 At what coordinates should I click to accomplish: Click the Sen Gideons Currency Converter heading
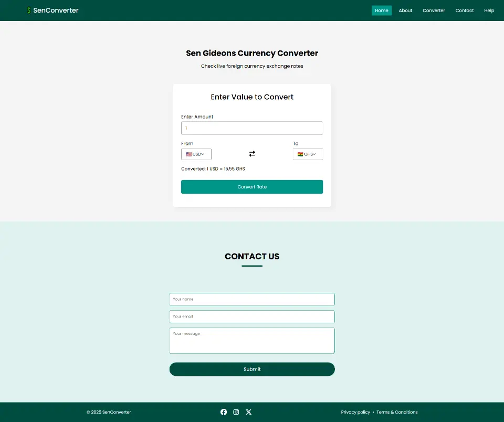[252, 53]
